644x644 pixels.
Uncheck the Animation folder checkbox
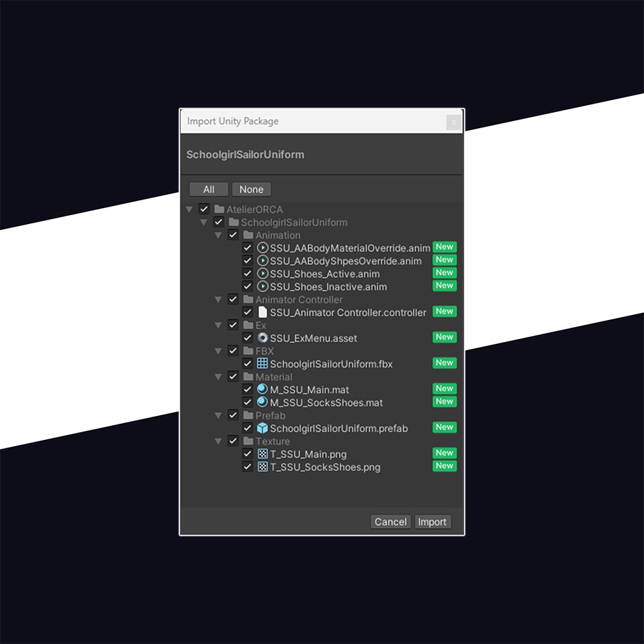tap(233, 235)
